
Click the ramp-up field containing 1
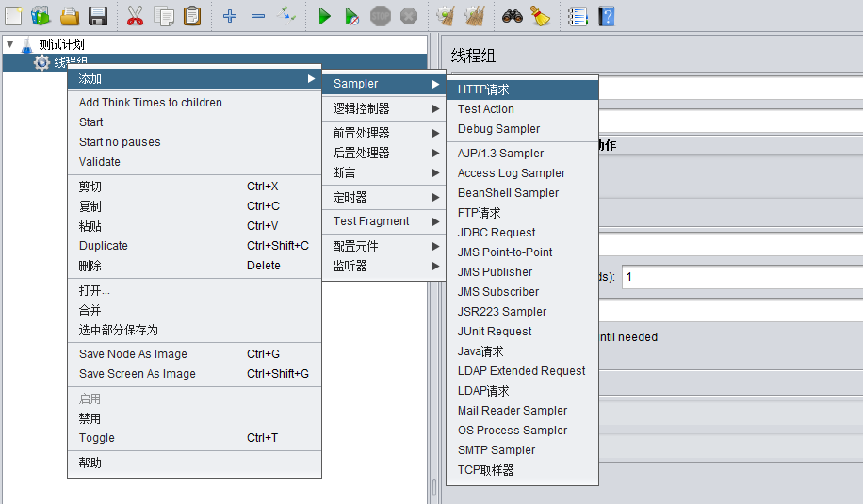(x=742, y=277)
